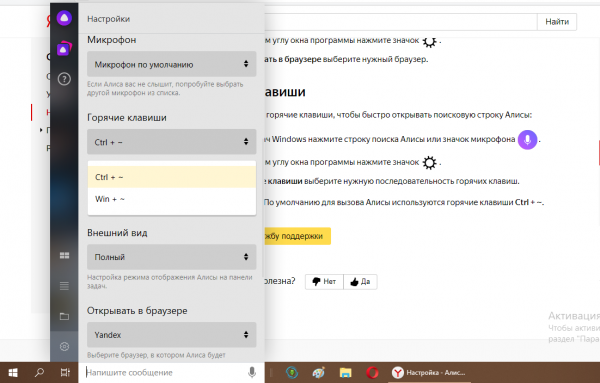600x383 pixels.
Task: Open the Windows Start menu
Action: 13,372
